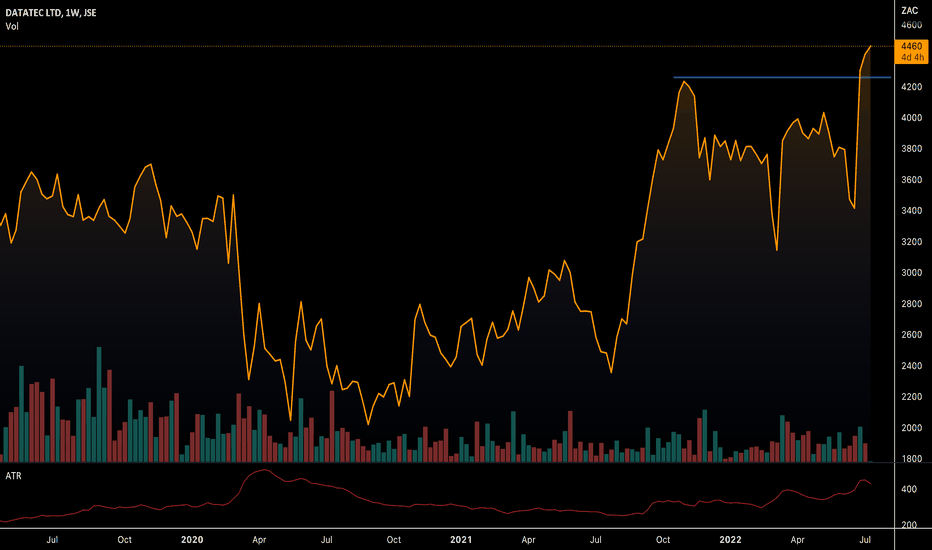Click the 4d 4h countdown under price tag
Screen dimensions: 932x550
pos(912,58)
